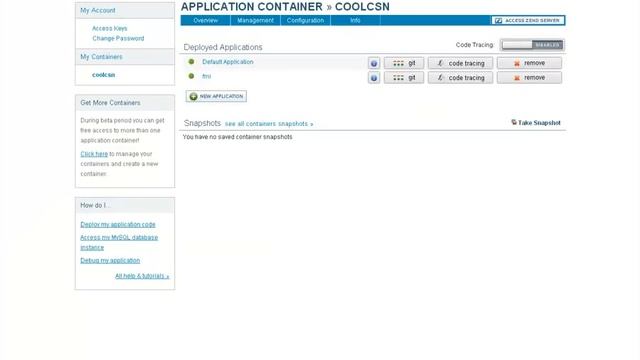Click 'see all containers snapshots' link
This screenshot has height=360, width=640.
[269, 124]
